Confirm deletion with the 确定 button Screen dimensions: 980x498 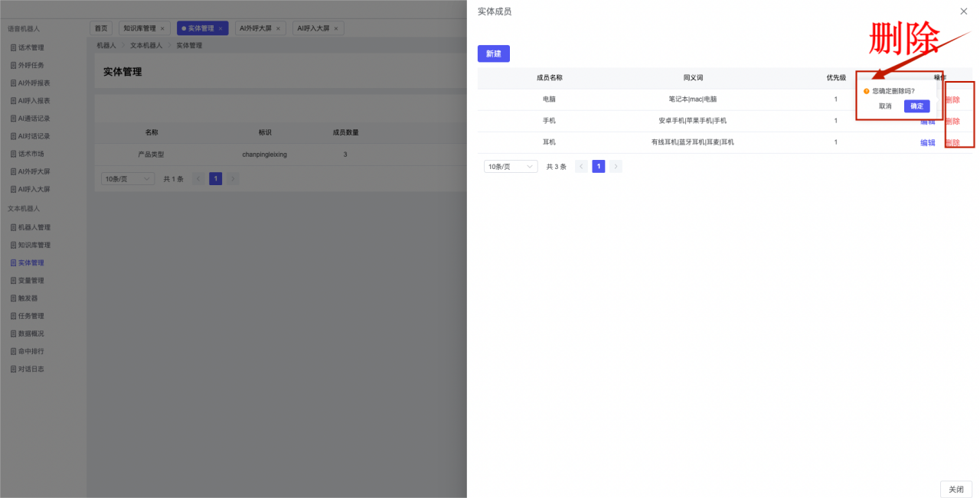916,106
